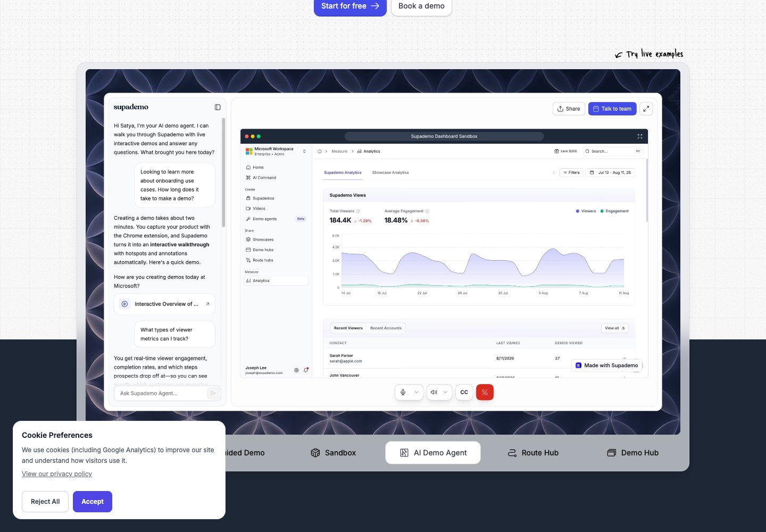Screen dimensions: 766x532
Task: Click the Supademos icon under Create
Action: 248,198
